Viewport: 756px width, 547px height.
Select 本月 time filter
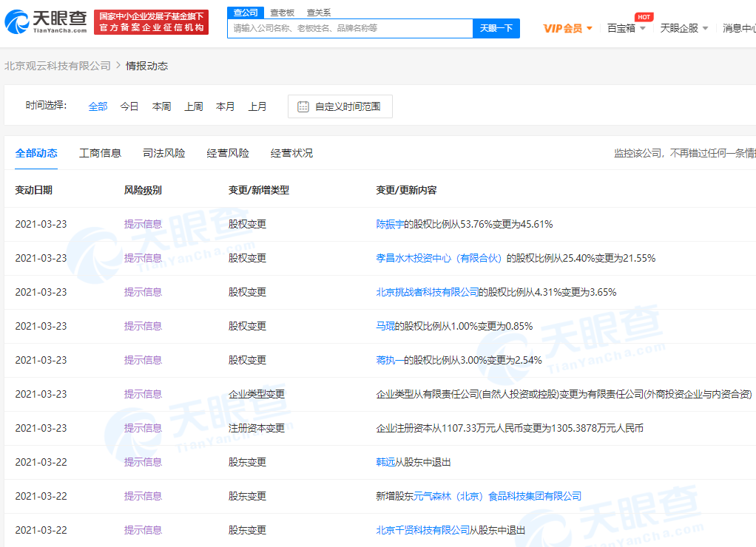click(x=225, y=106)
